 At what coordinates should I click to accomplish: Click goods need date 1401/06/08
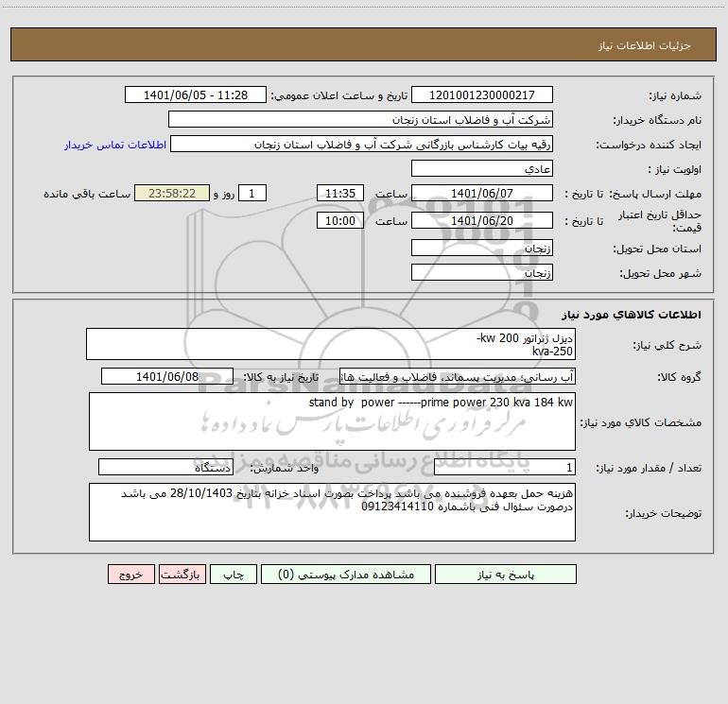click(x=167, y=376)
